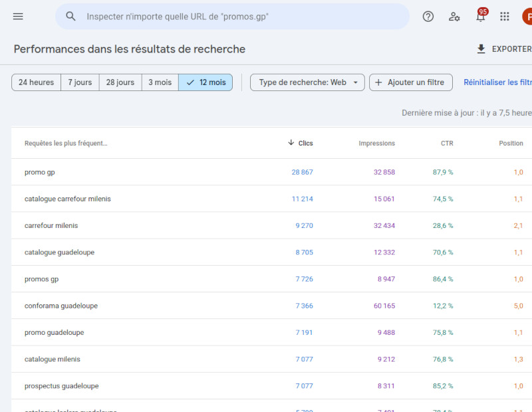Open the notifications bell
The height and width of the screenshot is (412, 532).
[480, 17]
